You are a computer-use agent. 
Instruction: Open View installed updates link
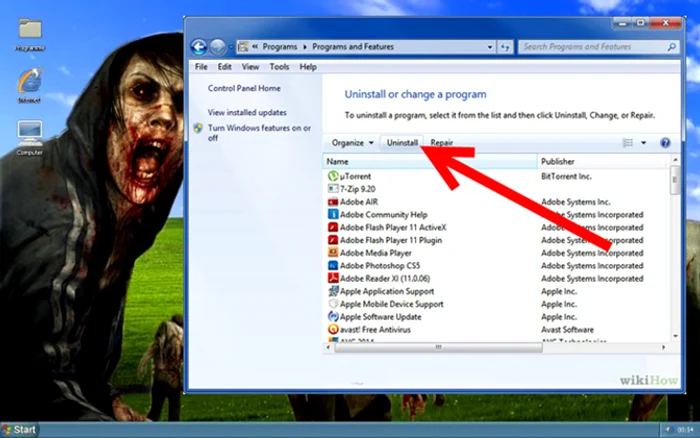[x=247, y=112]
